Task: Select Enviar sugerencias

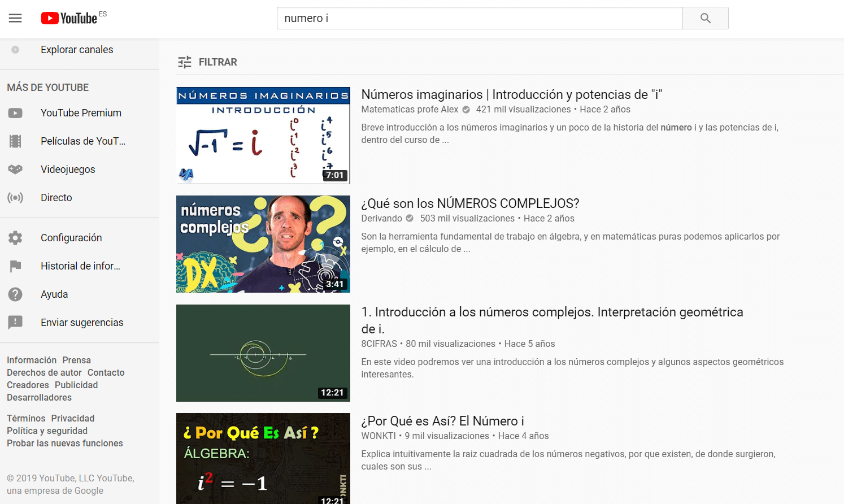Action: [x=82, y=323]
